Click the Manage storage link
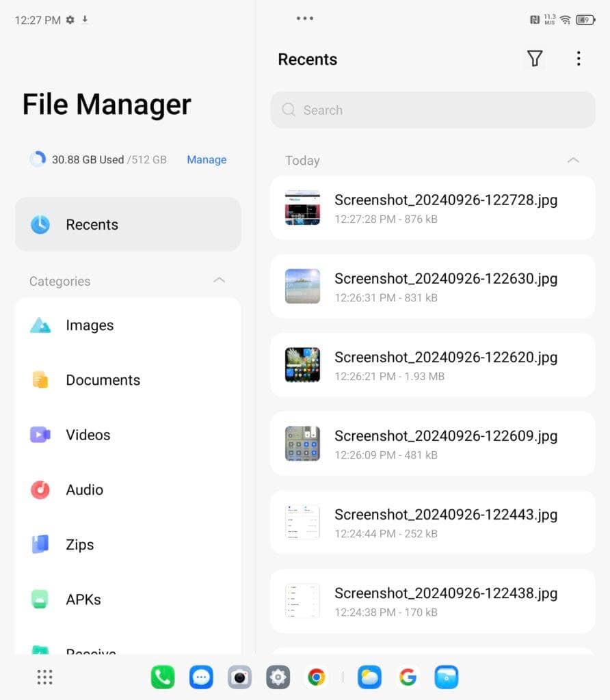610x700 pixels. (x=207, y=159)
